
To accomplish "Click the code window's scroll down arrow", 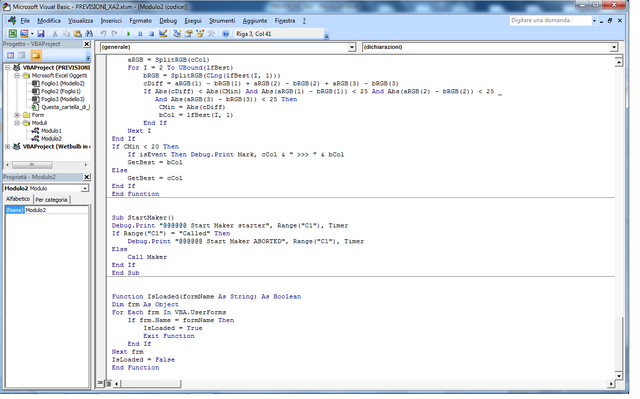I will click(619, 376).
